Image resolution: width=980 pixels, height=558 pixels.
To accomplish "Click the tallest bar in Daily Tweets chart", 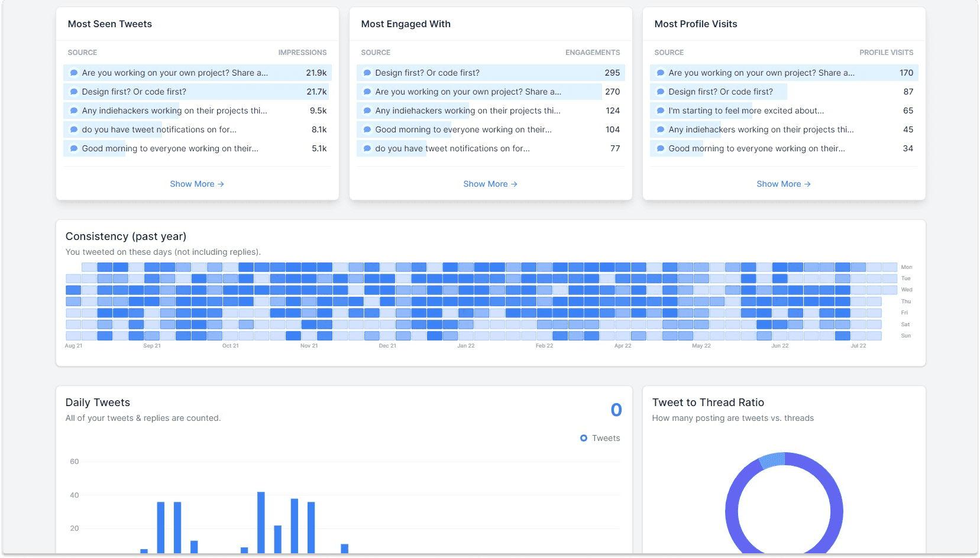I will tap(261, 523).
